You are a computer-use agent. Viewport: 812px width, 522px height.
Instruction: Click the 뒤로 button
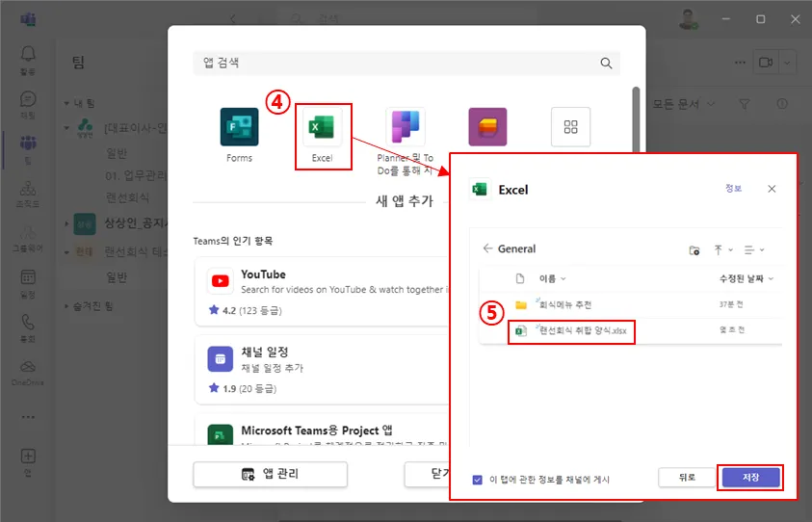pos(687,478)
